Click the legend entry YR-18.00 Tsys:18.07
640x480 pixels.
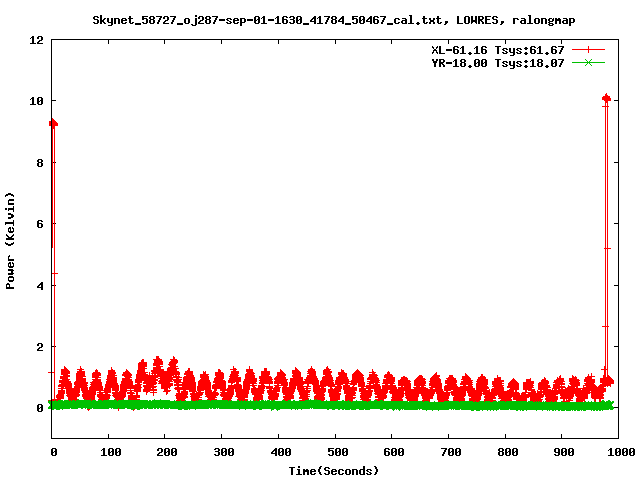click(498, 63)
